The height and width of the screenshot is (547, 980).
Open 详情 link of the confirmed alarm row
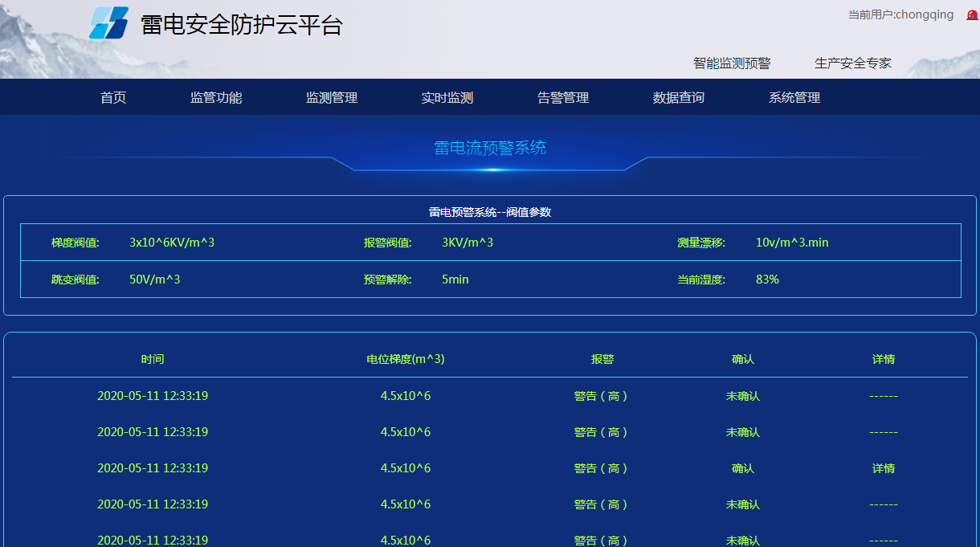click(884, 468)
